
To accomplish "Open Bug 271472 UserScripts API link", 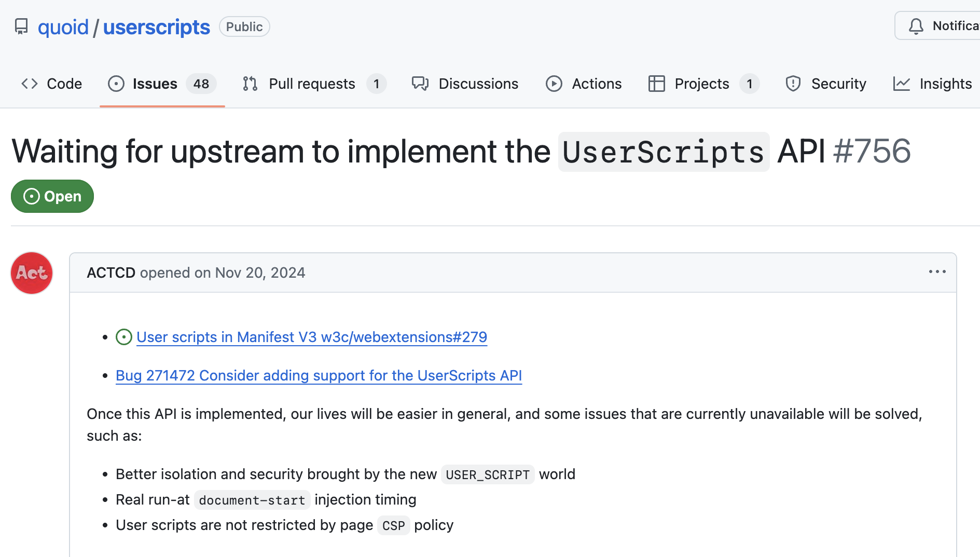I will pos(319,375).
